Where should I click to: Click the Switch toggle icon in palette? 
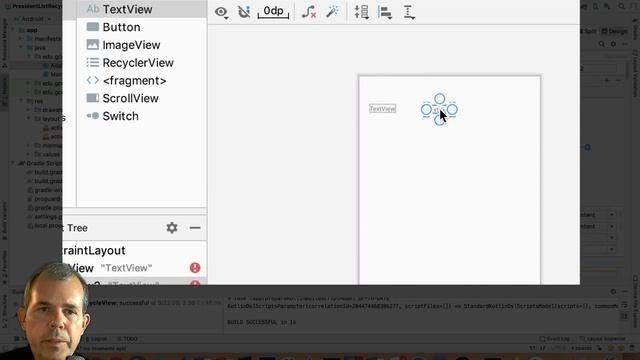(93, 116)
